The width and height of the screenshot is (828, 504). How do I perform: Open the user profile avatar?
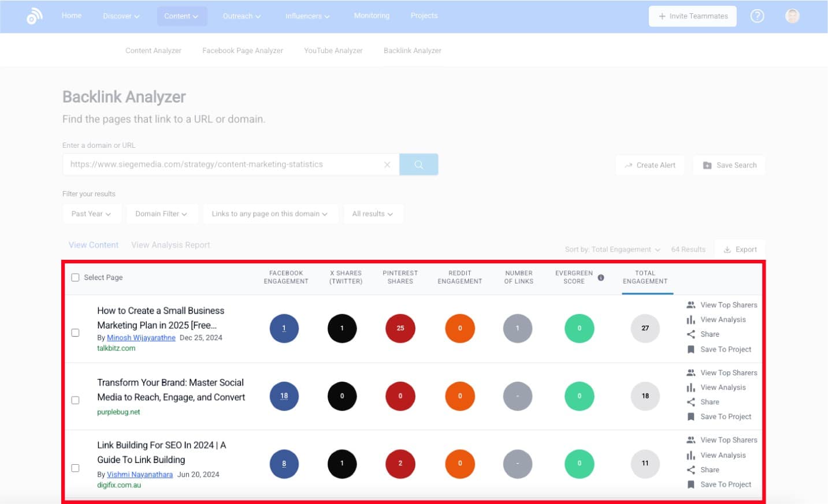coord(792,16)
